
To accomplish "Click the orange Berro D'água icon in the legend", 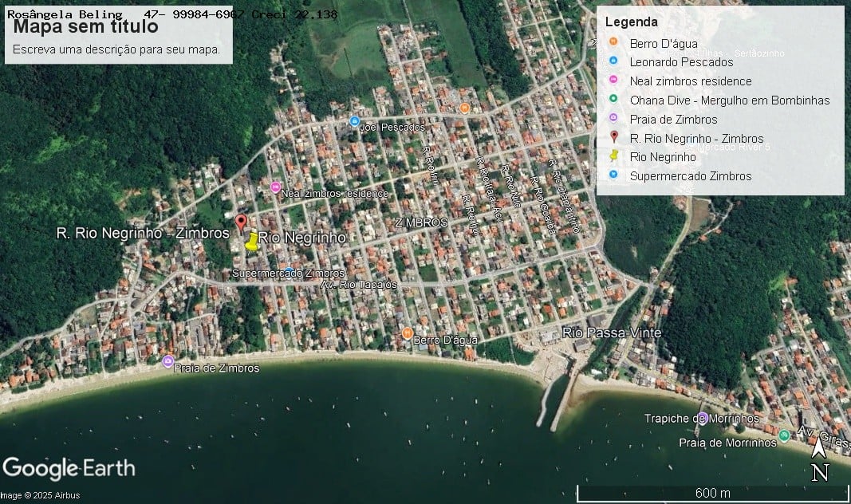I will tap(613, 41).
